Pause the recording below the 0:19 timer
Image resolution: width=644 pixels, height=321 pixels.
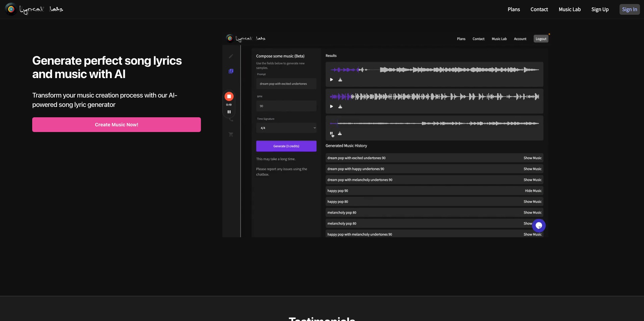click(229, 112)
